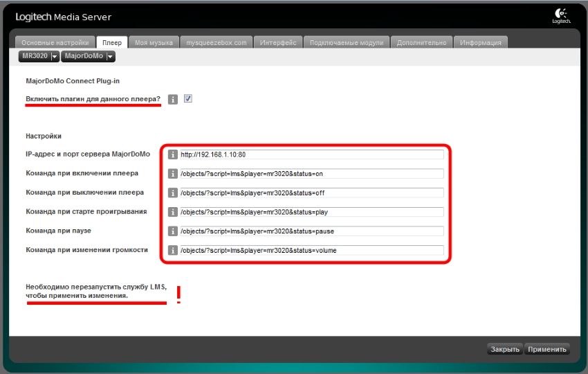The height and width of the screenshot is (374, 588).
Task: Click the Настройки section heading
Action: [44, 136]
